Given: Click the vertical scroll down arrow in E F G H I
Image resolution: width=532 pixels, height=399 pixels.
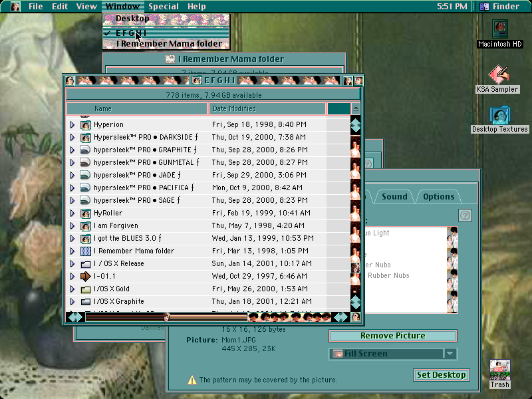Looking at the screenshot, I should (x=356, y=303).
